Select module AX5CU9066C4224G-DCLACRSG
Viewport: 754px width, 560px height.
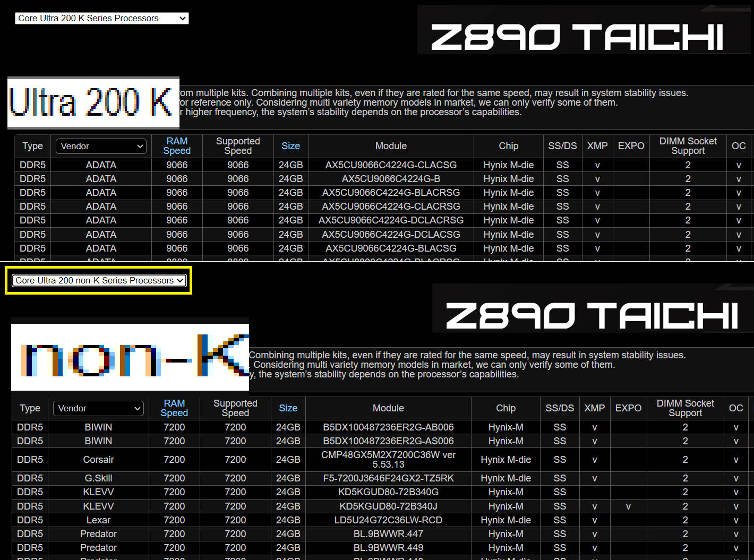391,220
